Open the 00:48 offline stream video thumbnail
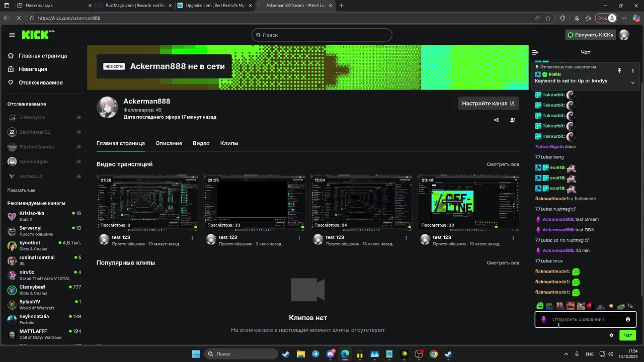This screenshot has width=644, height=362. (x=468, y=203)
